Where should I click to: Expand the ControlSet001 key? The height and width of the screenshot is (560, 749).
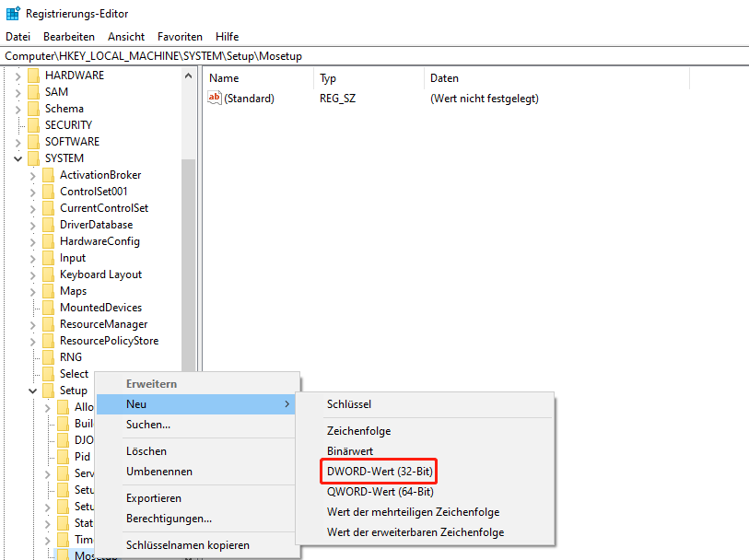coord(33,192)
